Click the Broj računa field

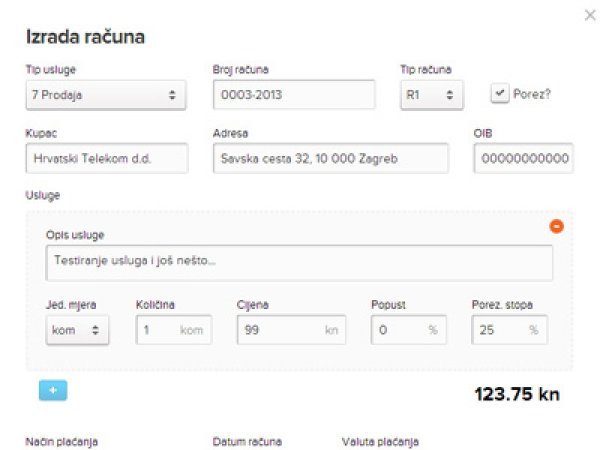point(294,95)
